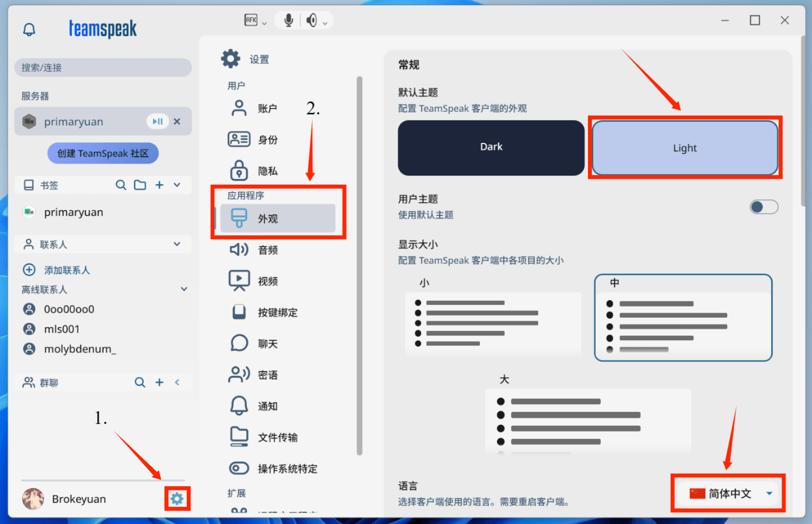
Task: Click the 创建 TeamSpeak 社区 button
Action: 103,153
